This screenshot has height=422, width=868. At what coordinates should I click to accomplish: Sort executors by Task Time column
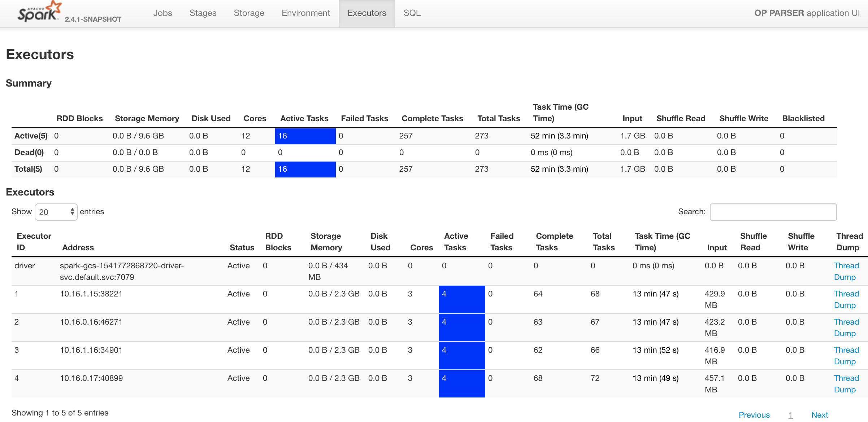pyautogui.click(x=663, y=242)
